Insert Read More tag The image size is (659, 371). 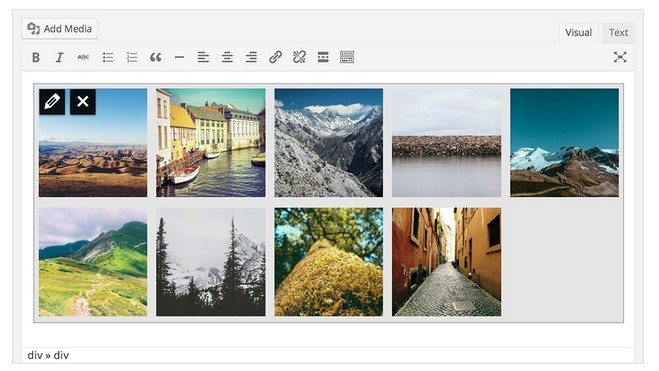(323, 57)
